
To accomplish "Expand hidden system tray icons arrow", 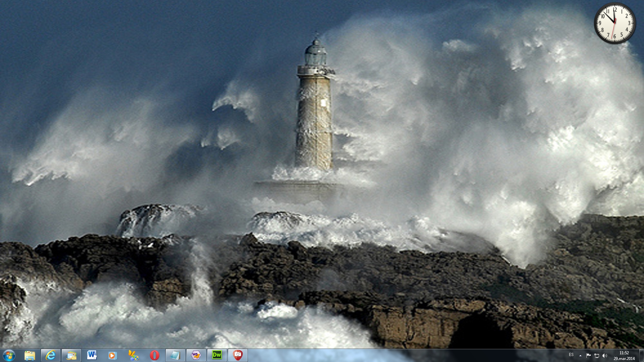I will (580, 356).
